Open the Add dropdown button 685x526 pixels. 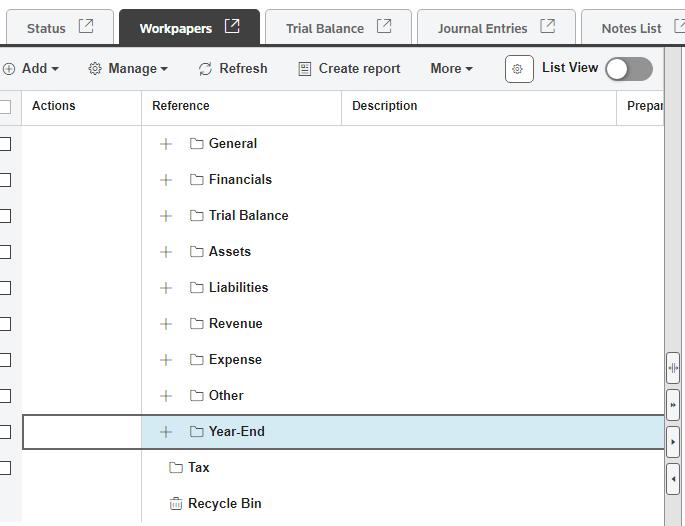tap(31, 69)
